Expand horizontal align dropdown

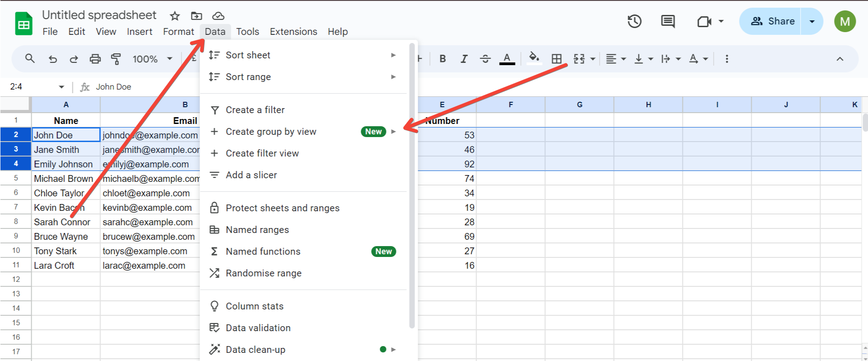(x=623, y=59)
